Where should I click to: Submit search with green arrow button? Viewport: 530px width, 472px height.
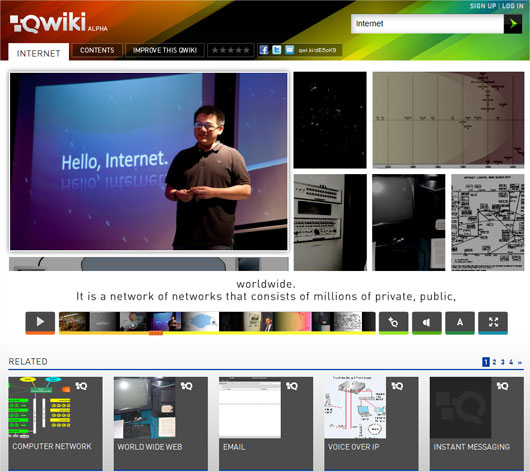click(x=513, y=24)
